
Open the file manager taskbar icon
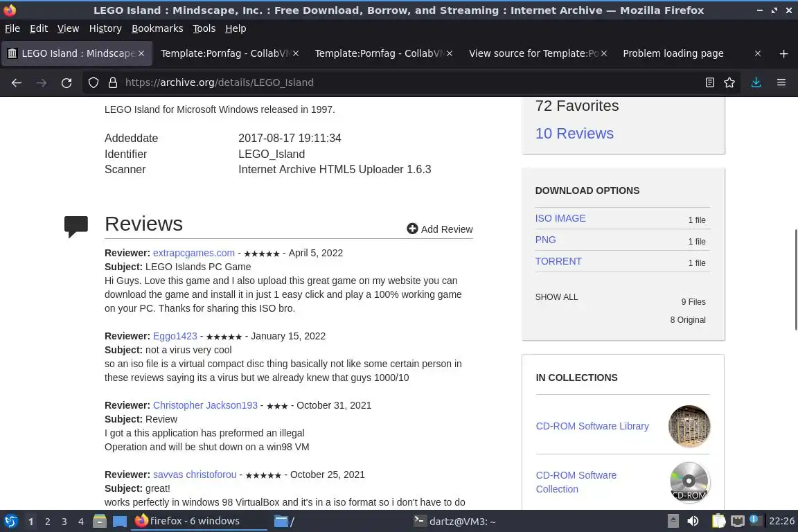(x=100, y=522)
